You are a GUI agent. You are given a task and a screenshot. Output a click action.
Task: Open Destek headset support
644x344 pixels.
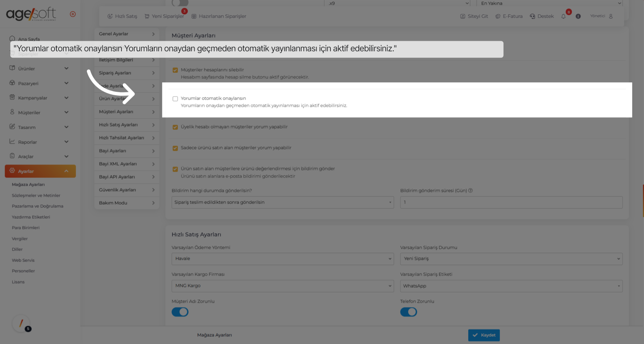point(541,16)
